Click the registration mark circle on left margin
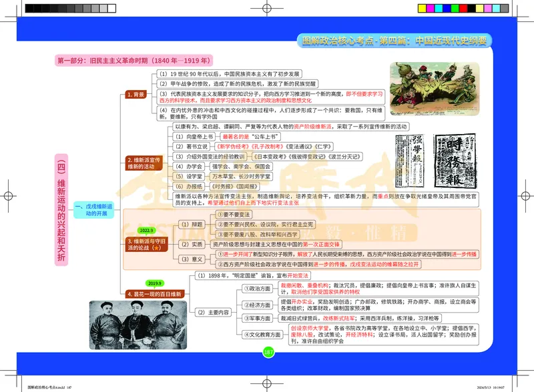534x392 pixels. pos(9,196)
